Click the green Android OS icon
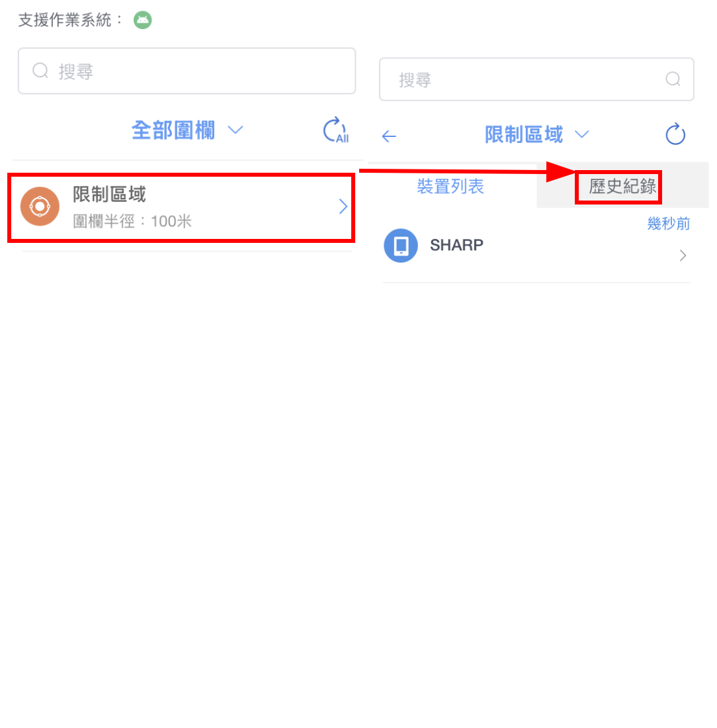Viewport: 717px width, 728px height. [142, 20]
